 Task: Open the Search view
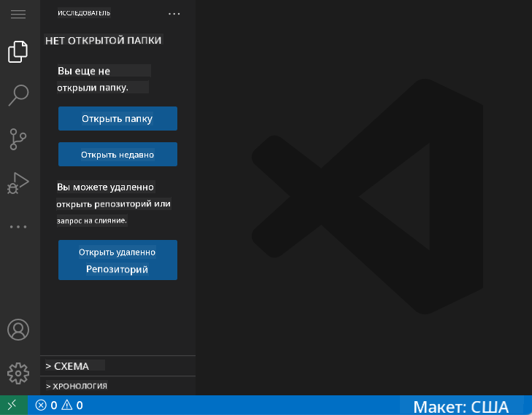[18, 95]
